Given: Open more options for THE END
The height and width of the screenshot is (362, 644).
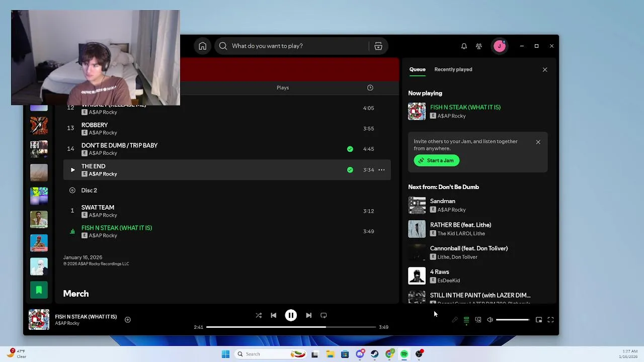Looking at the screenshot, I should pyautogui.click(x=381, y=170).
